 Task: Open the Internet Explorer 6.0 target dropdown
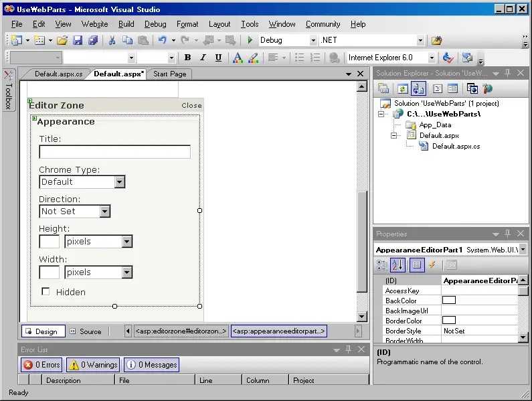click(432, 58)
